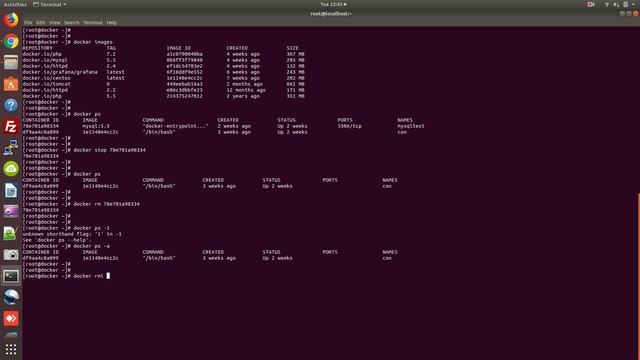Click the docker.io/grafana/grafana row
640x360 pixels.
click(163, 72)
